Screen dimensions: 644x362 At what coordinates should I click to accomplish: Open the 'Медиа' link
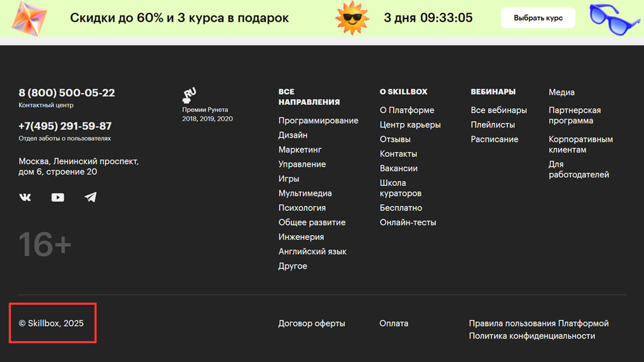point(562,92)
